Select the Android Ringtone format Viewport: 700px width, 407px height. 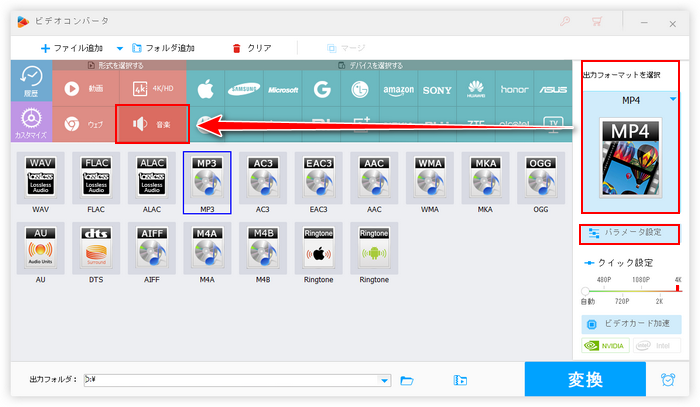374,252
